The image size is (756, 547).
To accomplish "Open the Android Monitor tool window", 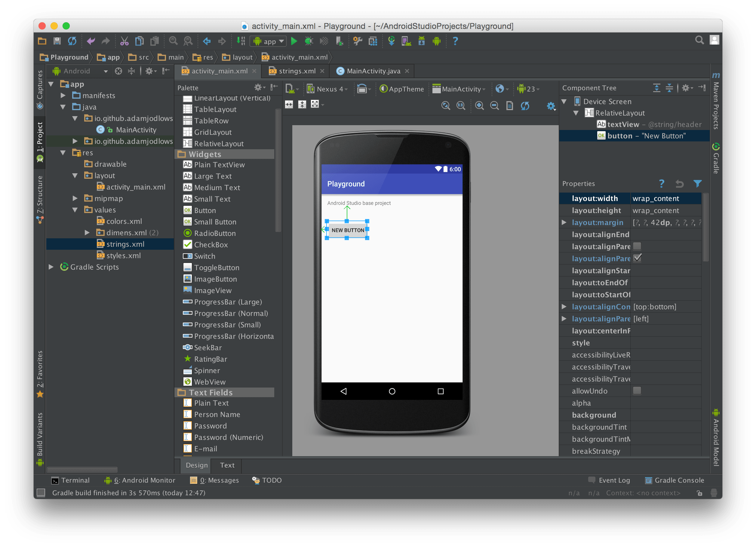I will point(140,480).
